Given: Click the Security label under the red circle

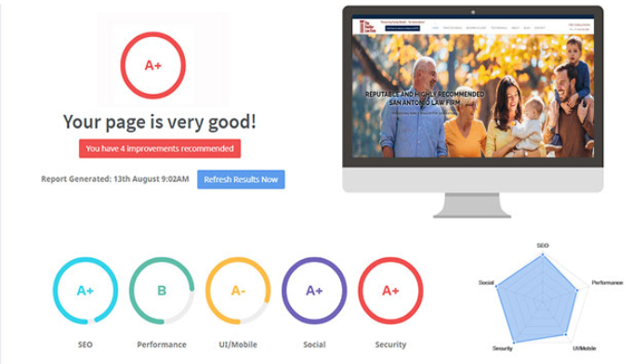Looking at the screenshot, I should click(x=390, y=344).
